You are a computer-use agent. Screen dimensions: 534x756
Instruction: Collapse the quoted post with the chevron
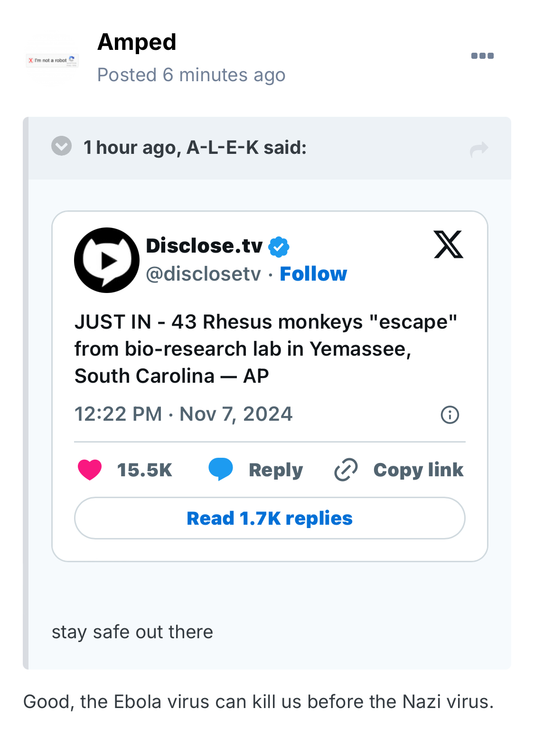point(62,146)
